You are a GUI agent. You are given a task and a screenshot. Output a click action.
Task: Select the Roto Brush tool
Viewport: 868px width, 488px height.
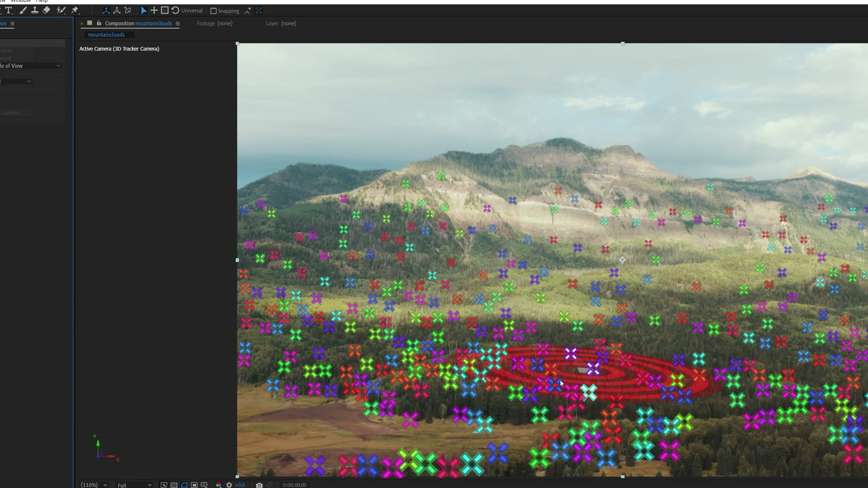tap(61, 10)
